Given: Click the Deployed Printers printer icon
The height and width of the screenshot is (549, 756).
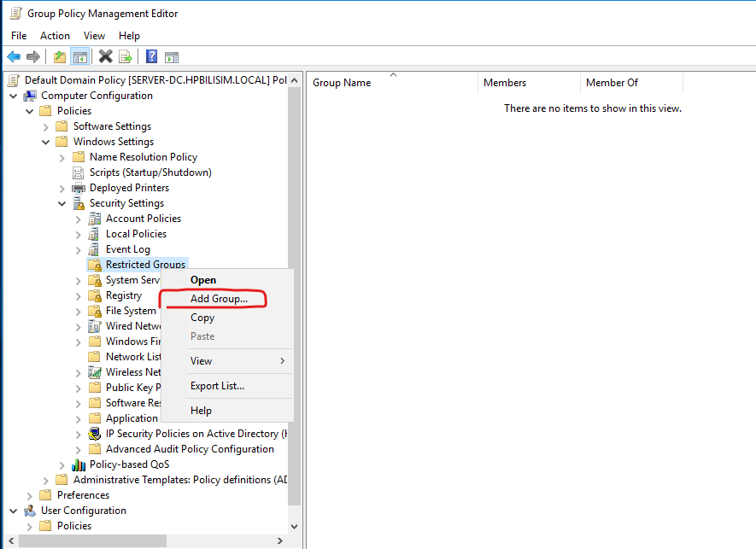Looking at the screenshot, I should coord(79,188).
